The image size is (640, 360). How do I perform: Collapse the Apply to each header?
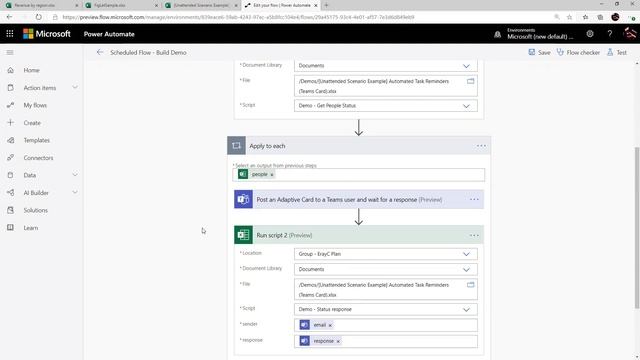pyautogui.click(x=359, y=146)
